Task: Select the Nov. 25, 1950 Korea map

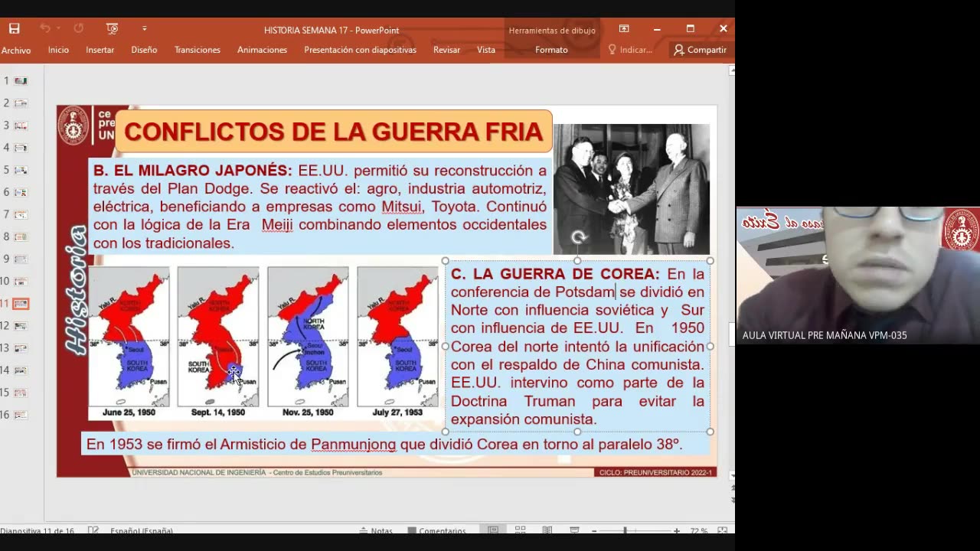Action: pos(308,336)
